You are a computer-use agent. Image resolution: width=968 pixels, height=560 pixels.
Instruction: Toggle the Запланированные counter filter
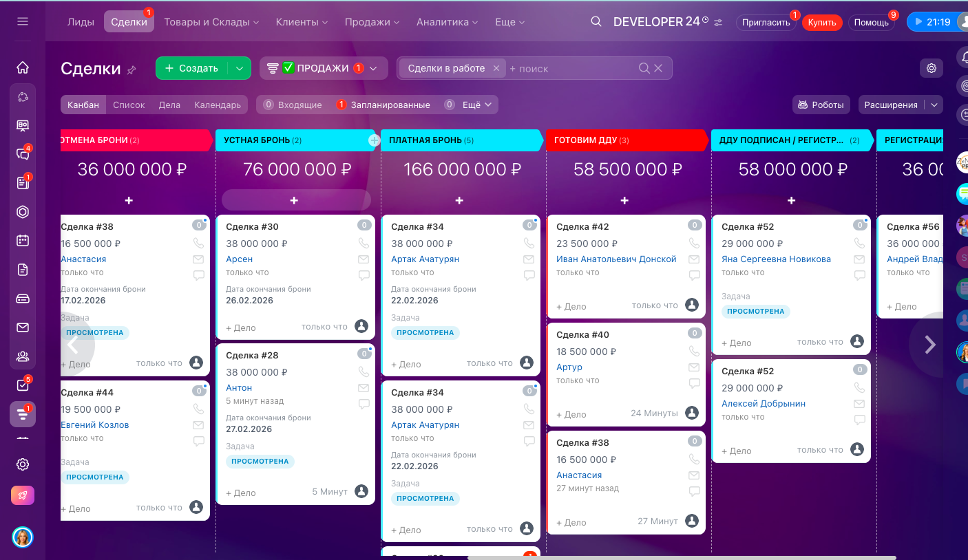(x=383, y=105)
